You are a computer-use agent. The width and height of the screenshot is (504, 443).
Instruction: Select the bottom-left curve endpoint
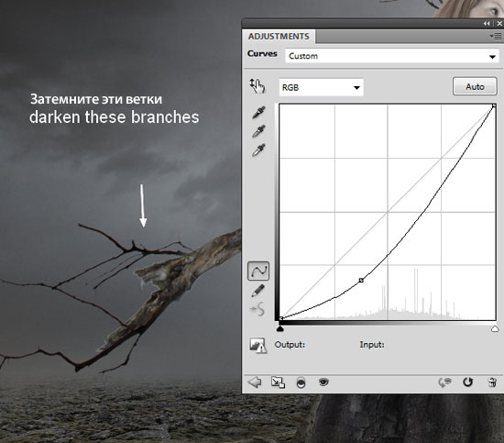coord(281,318)
